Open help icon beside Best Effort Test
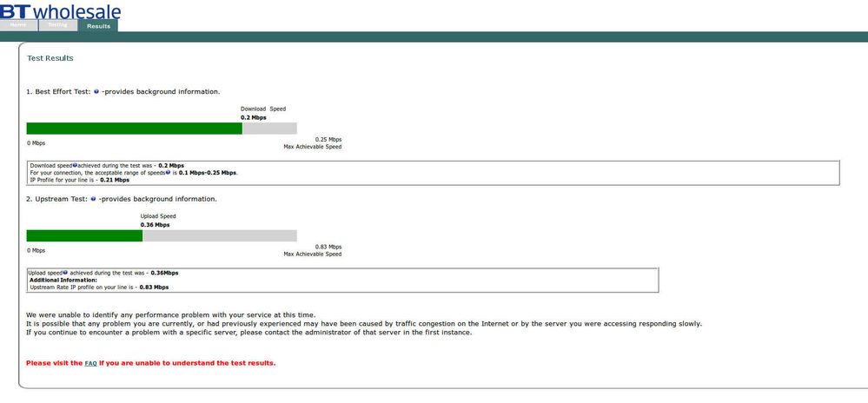Viewport: 868px width, 403px height. [96, 91]
